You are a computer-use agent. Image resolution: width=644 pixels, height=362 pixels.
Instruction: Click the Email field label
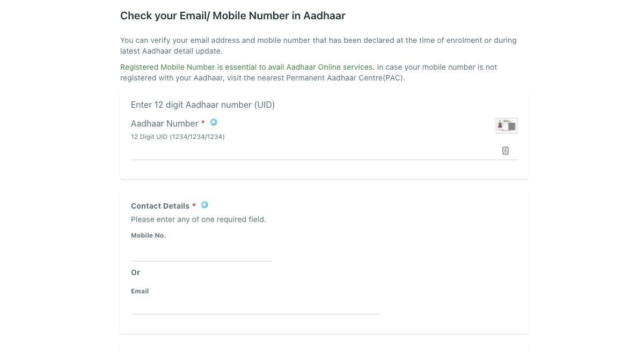tap(140, 291)
